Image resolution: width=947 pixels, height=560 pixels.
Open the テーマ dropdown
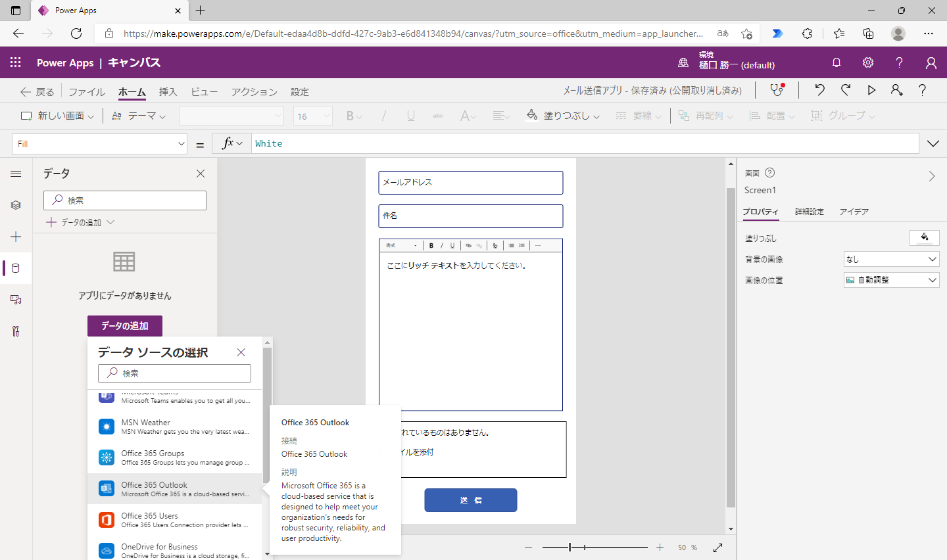139,116
